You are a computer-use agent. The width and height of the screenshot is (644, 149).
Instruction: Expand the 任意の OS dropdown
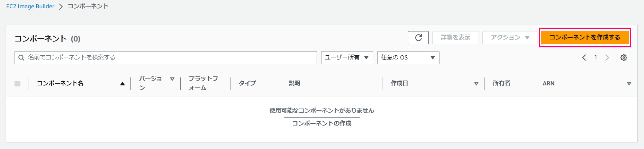[408, 58]
